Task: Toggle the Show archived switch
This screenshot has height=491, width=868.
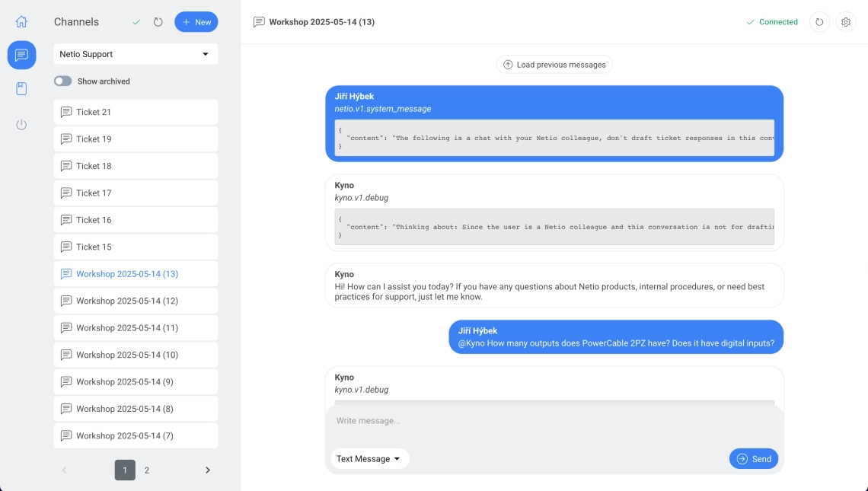Action: 62,81
